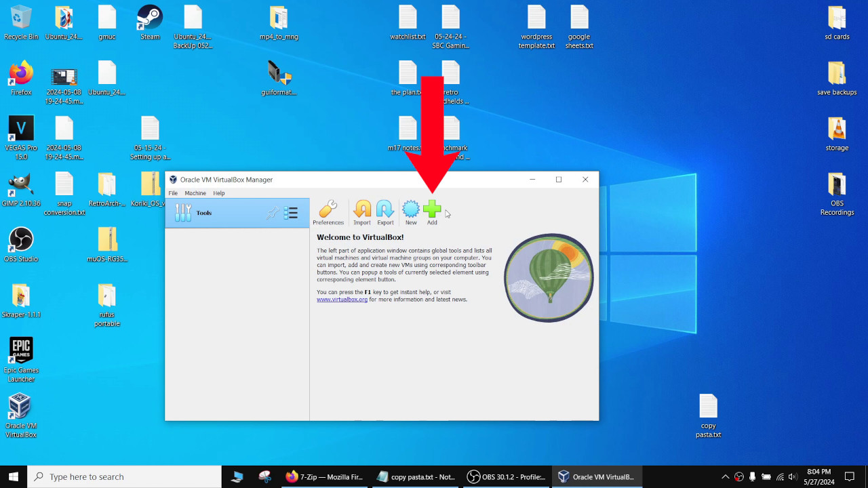
Task: Create a VM with New icon
Action: coord(411,213)
